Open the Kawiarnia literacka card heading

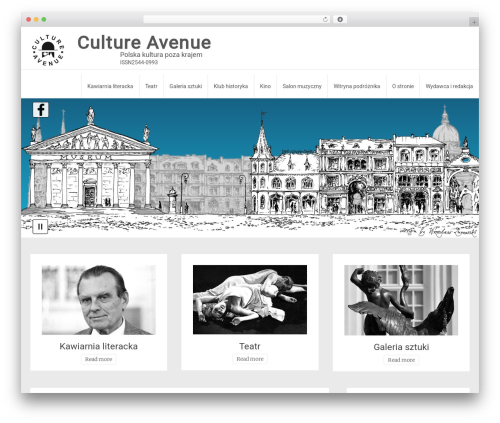(98, 346)
